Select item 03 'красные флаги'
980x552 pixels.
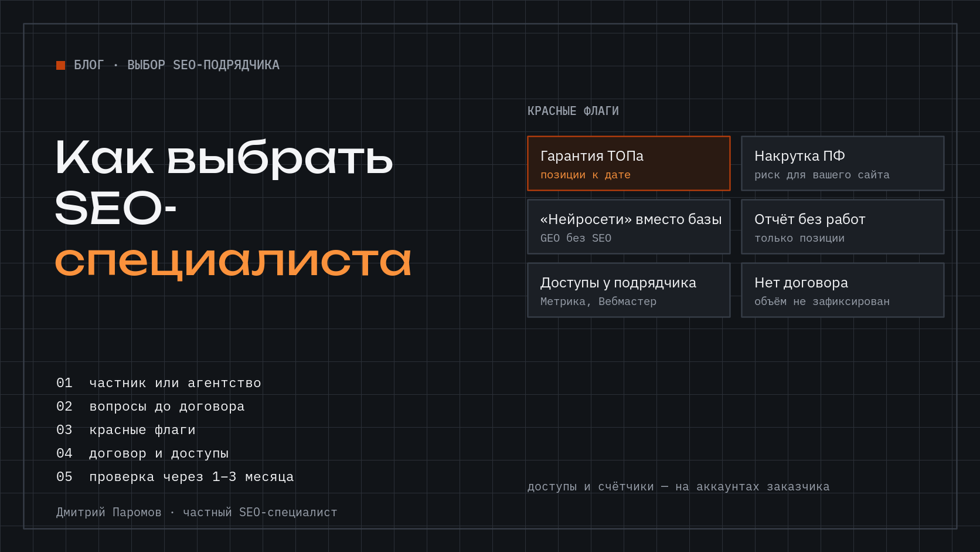pyautogui.click(x=126, y=430)
